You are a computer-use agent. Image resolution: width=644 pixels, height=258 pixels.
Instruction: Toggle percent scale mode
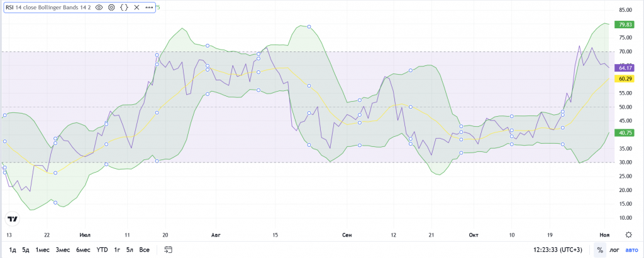599,250
